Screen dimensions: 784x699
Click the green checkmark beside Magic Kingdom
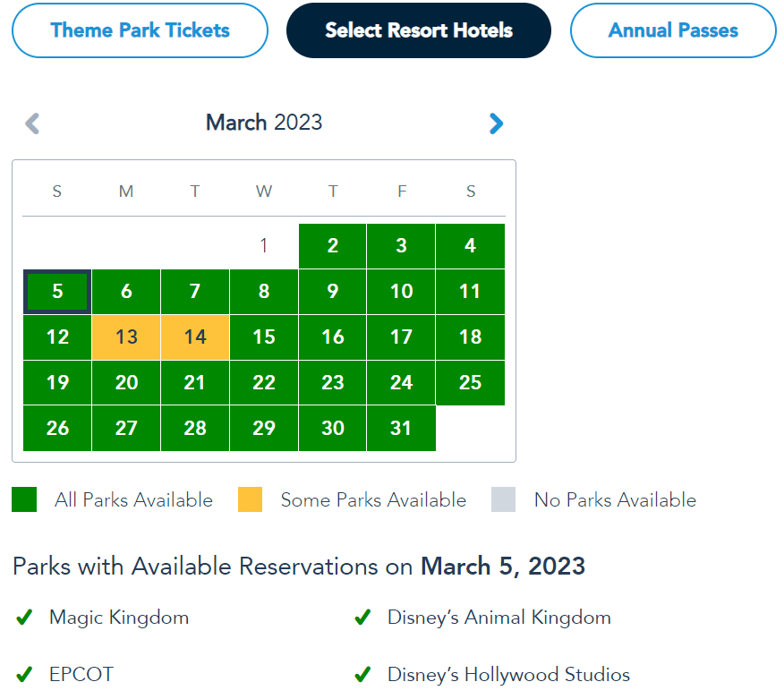pyautogui.click(x=25, y=618)
